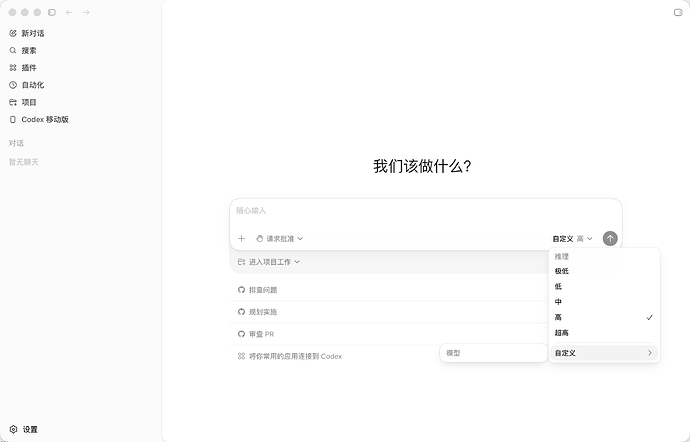Viewport: 690px width, 442px height.
Task: Click the 对话 section label
Action: [x=16, y=143]
